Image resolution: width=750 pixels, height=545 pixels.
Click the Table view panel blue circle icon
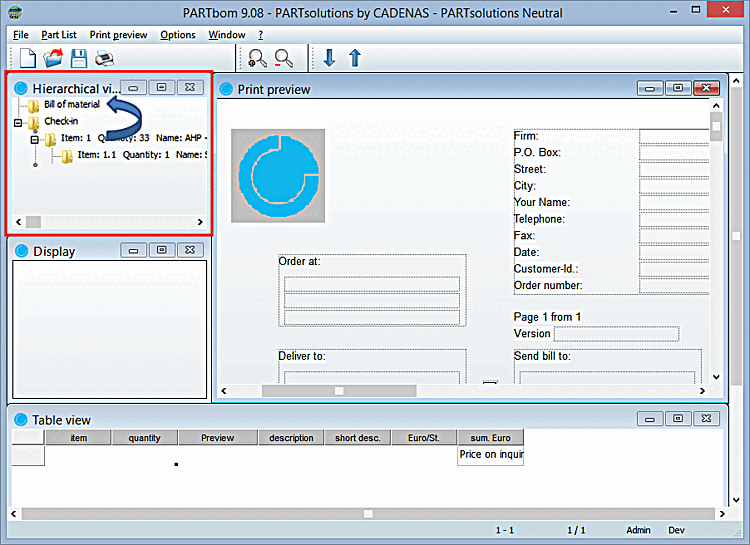tap(21, 420)
